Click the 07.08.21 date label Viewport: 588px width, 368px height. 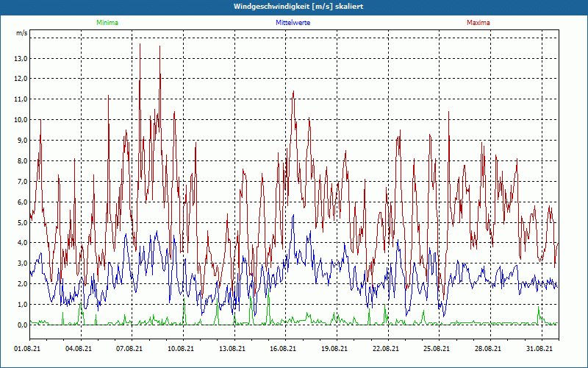130,349
